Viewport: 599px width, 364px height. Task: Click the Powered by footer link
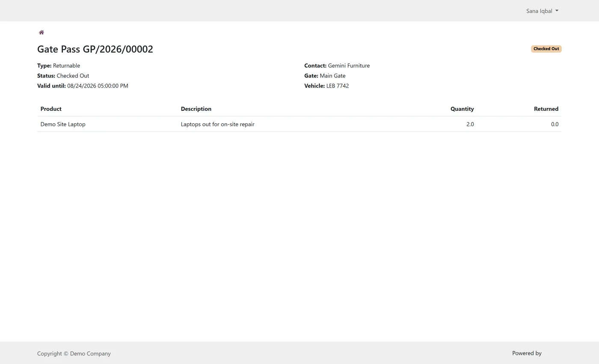pyautogui.click(x=527, y=353)
